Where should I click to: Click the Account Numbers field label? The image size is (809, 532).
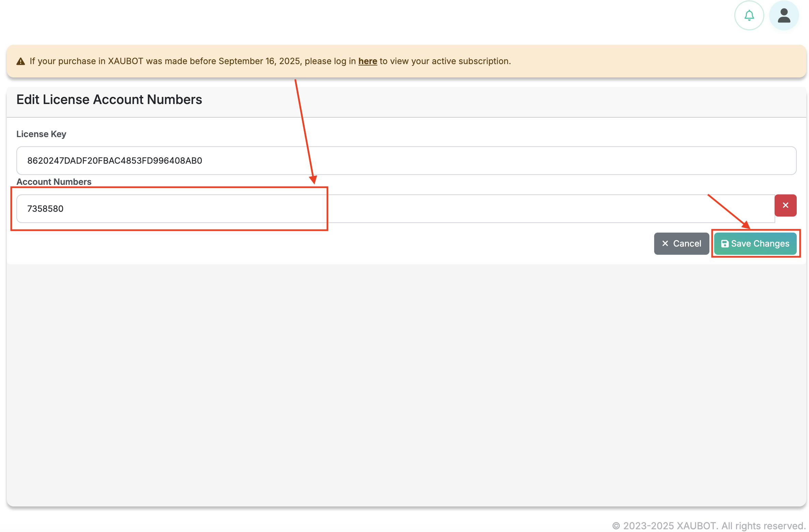(x=54, y=182)
